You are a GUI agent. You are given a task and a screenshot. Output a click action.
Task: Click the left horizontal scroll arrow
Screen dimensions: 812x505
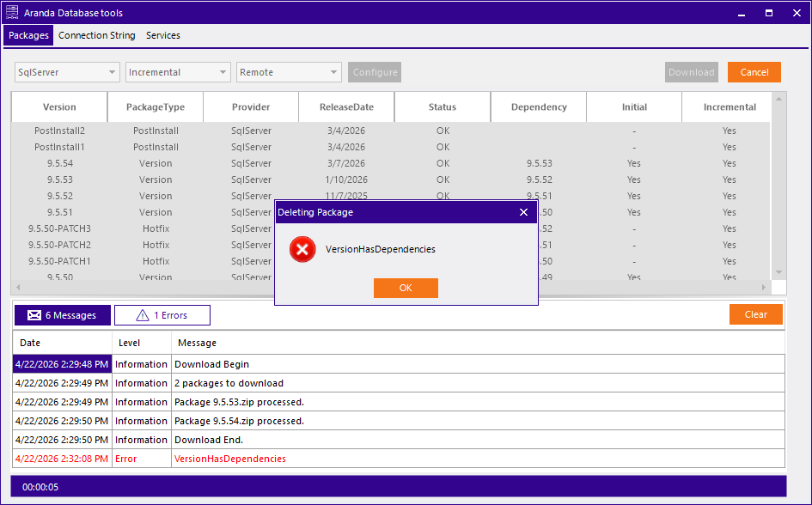[18, 287]
